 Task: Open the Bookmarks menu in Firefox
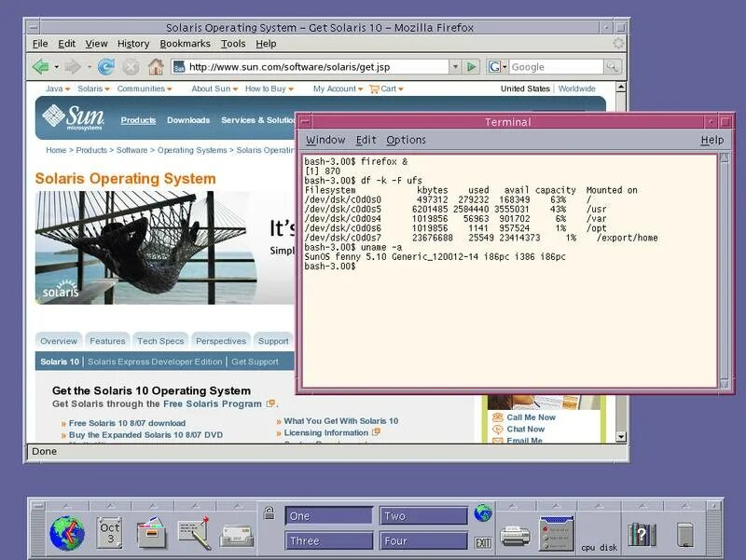click(185, 44)
